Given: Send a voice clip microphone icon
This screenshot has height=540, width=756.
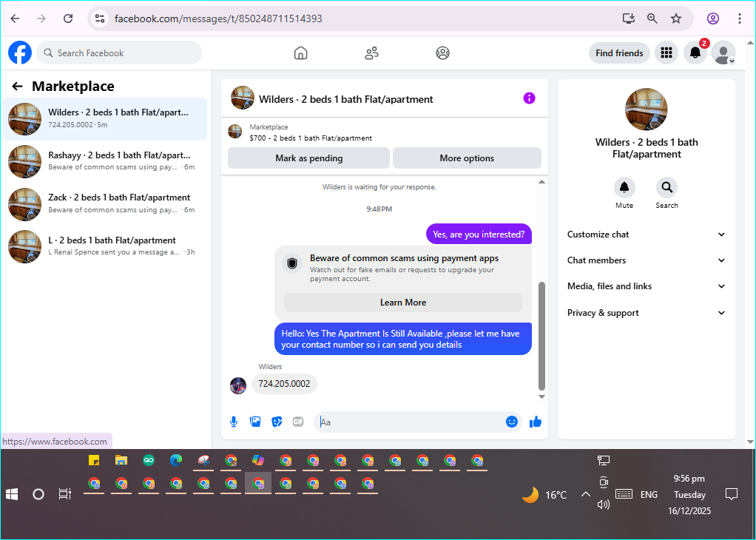Looking at the screenshot, I should click(x=234, y=422).
